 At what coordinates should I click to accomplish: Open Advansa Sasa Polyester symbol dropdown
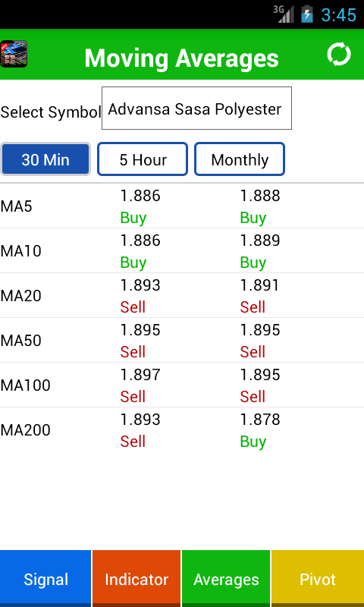tap(196, 108)
